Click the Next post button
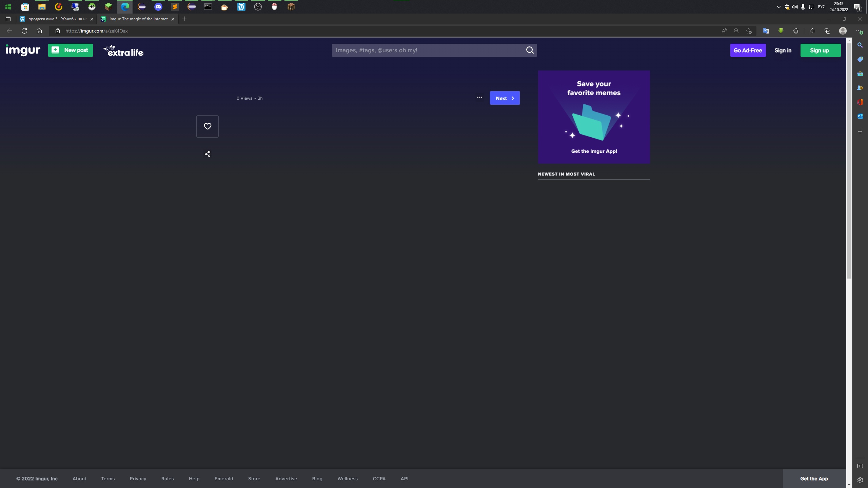Screen dimensions: 868x488 505,98
